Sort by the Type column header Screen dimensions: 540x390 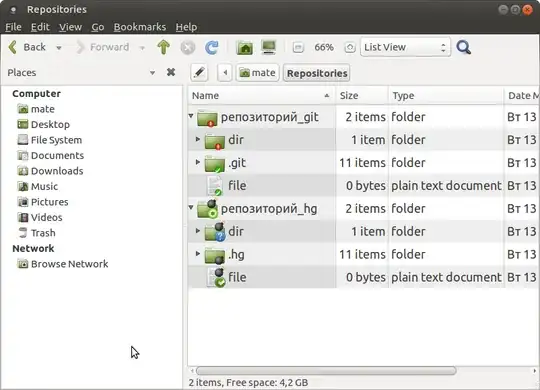pyautogui.click(x=446, y=95)
